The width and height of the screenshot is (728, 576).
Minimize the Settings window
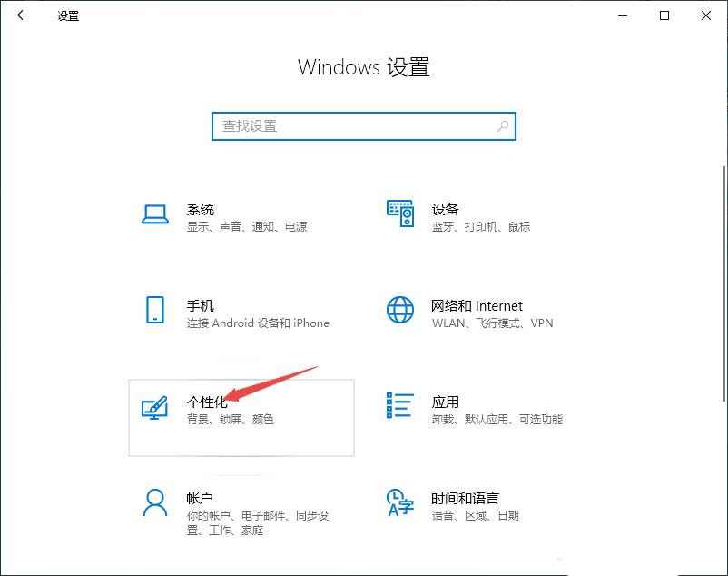[x=623, y=15]
